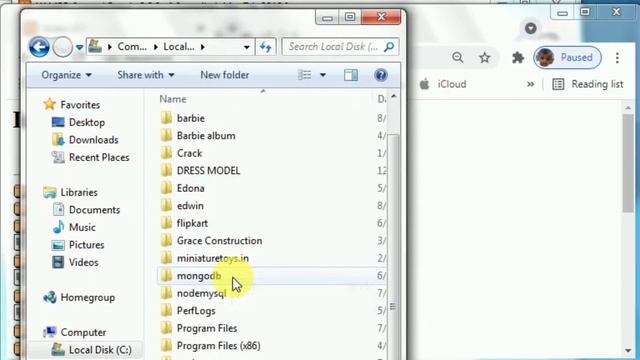Toggle the preview pane

(351, 75)
